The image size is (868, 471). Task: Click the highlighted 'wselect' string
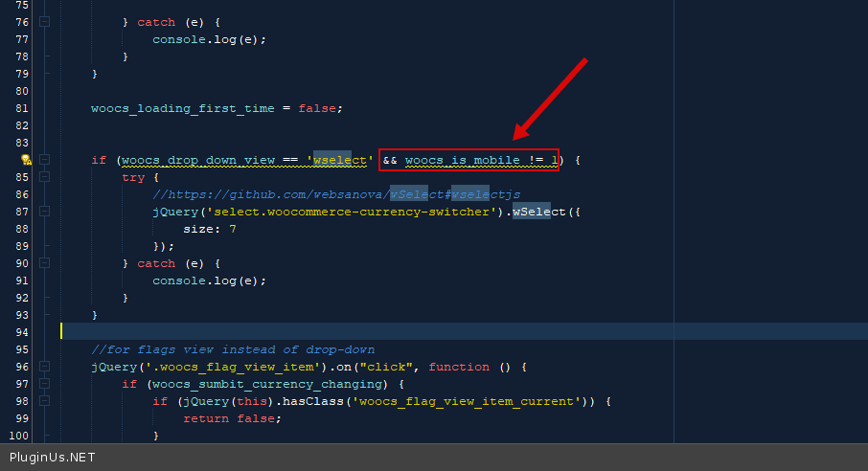tap(339, 160)
